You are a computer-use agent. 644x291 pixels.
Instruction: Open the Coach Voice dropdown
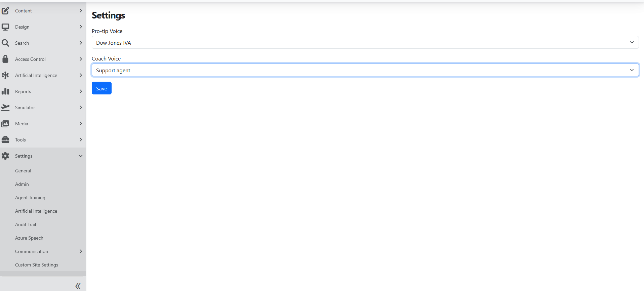pos(365,70)
